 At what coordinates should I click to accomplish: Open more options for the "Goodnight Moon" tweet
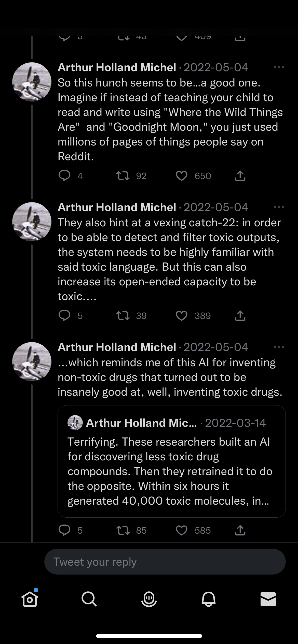coord(279,67)
